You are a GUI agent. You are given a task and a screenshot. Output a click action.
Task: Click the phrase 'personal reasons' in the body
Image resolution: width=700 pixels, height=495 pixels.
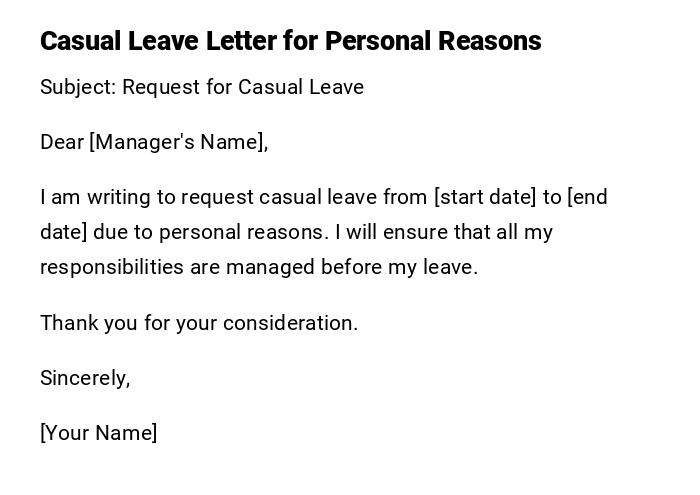pyautogui.click(x=242, y=232)
